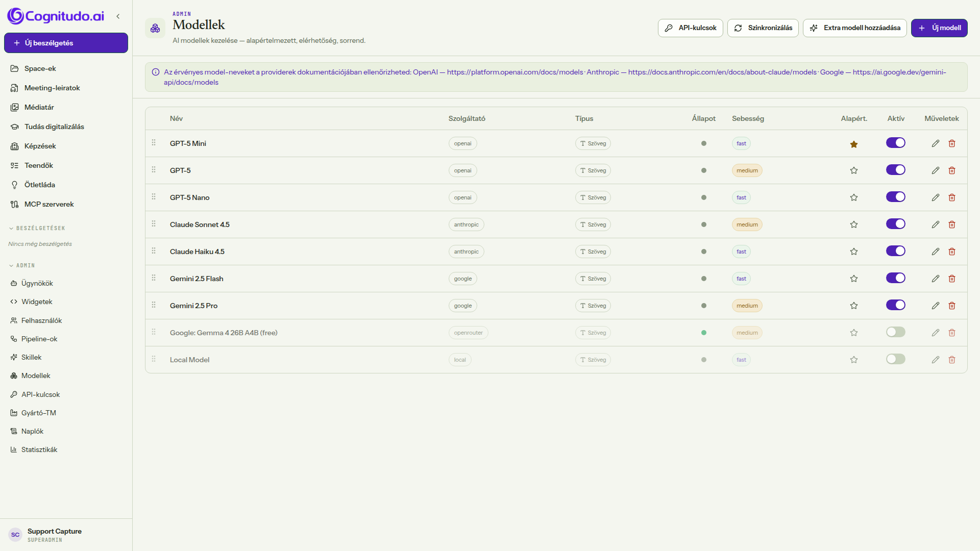Open the Support Capture user profile
This screenshot has width=980, height=551.
click(x=45, y=535)
